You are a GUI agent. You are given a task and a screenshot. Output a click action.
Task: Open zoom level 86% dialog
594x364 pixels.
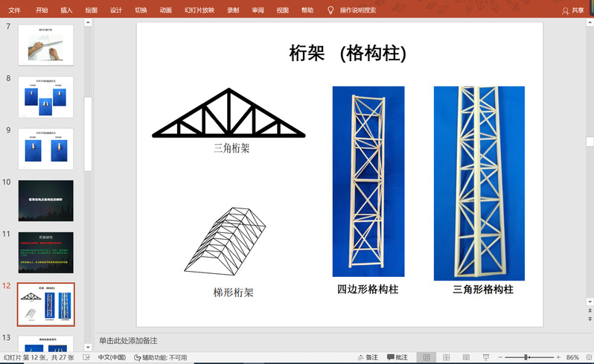(572, 357)
